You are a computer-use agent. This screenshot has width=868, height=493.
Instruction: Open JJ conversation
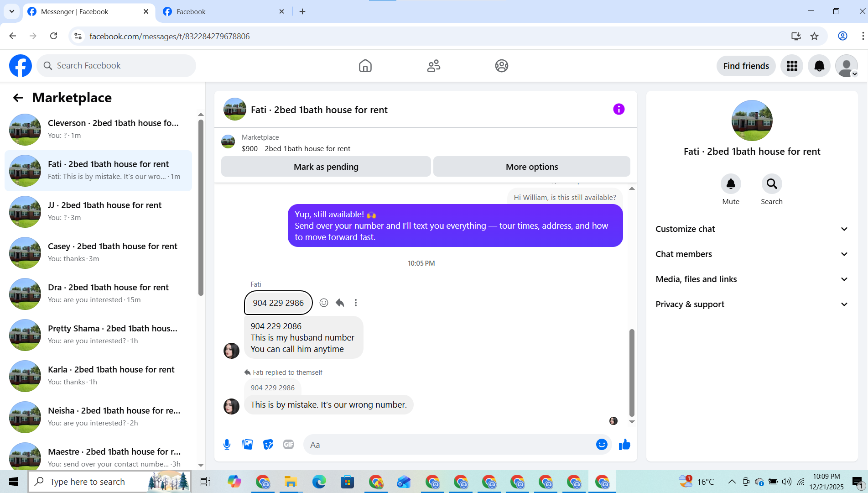98,212
